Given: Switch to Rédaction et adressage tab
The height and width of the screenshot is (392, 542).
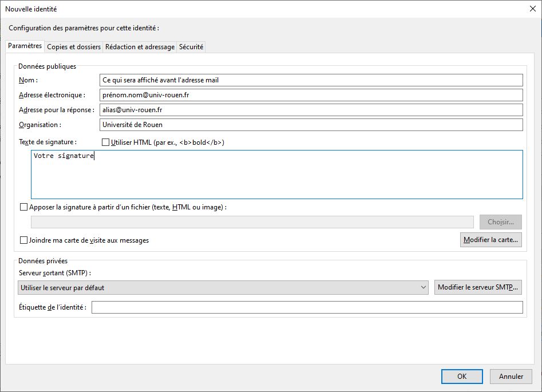Looking at the screenshot, I should coord(140,47).
